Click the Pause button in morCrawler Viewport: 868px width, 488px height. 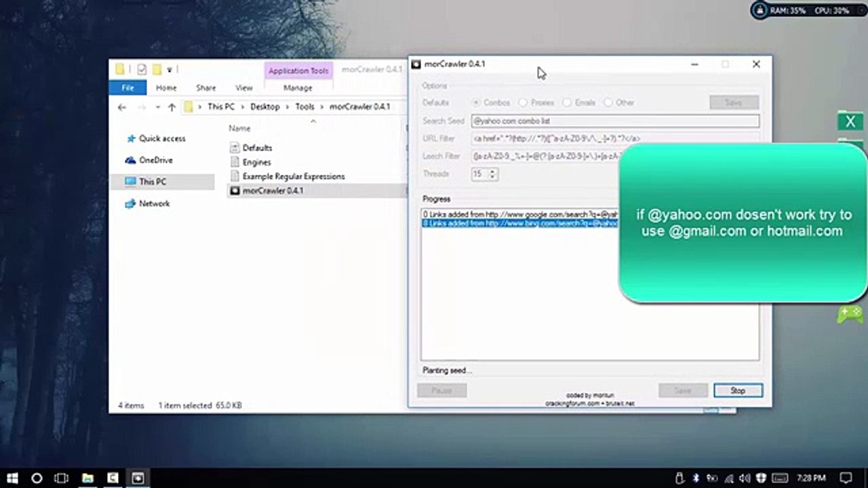pyautogui.click(x=441, y=390)
